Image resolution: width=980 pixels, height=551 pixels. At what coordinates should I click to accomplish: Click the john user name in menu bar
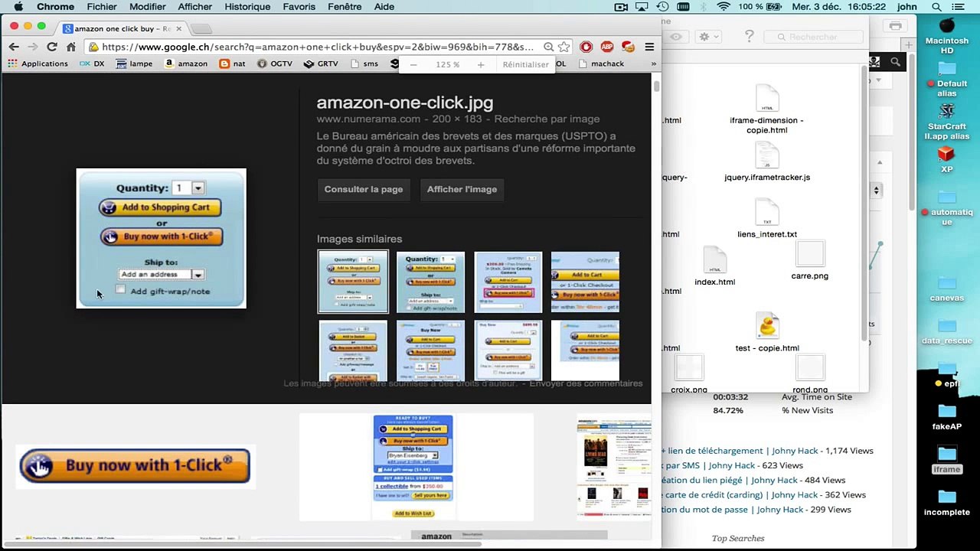point(907,7)
